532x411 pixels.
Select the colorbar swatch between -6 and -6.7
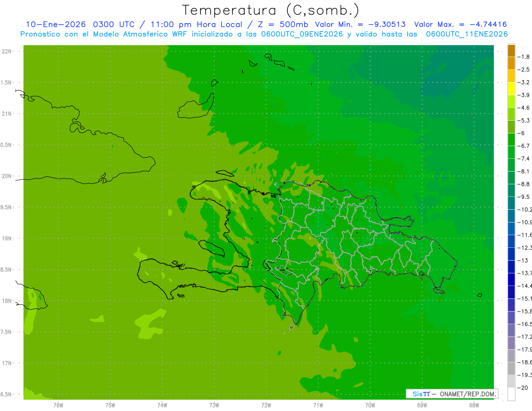tap(511, 140)
